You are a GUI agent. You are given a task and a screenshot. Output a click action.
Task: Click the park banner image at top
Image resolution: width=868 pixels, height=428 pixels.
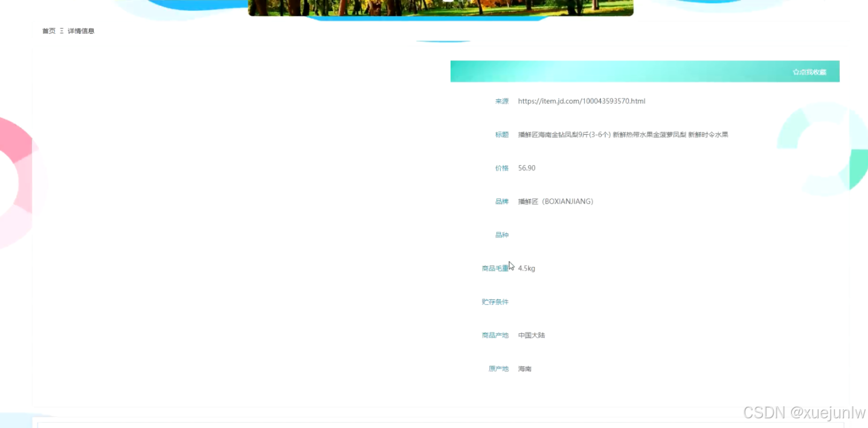[441, 7]
